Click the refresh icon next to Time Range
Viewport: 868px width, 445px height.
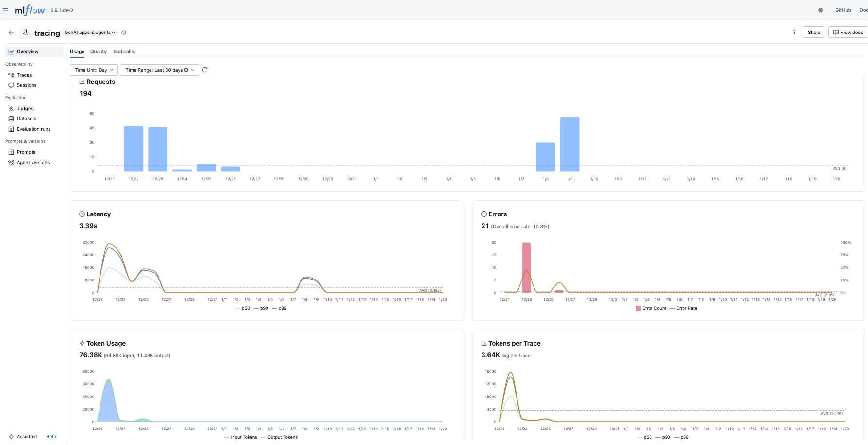point(205,70)
